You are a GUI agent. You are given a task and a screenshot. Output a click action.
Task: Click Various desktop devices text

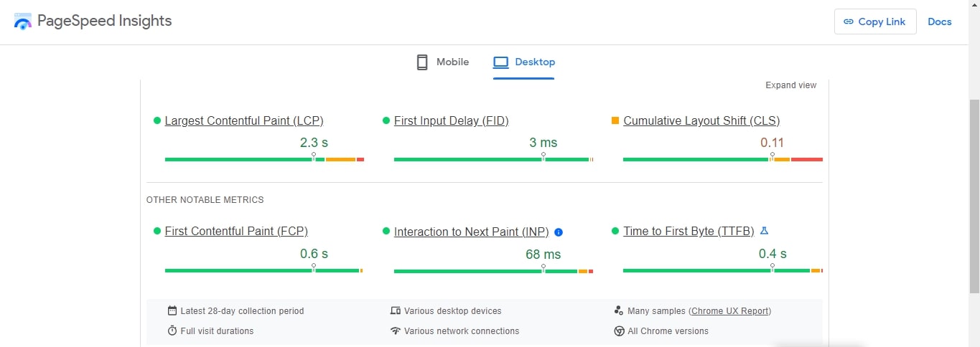(453, 311)
